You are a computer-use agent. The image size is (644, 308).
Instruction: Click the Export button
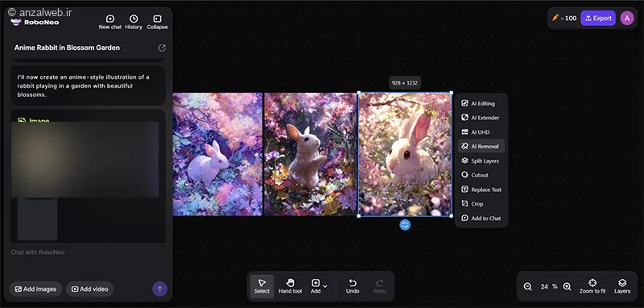(598, 18)
